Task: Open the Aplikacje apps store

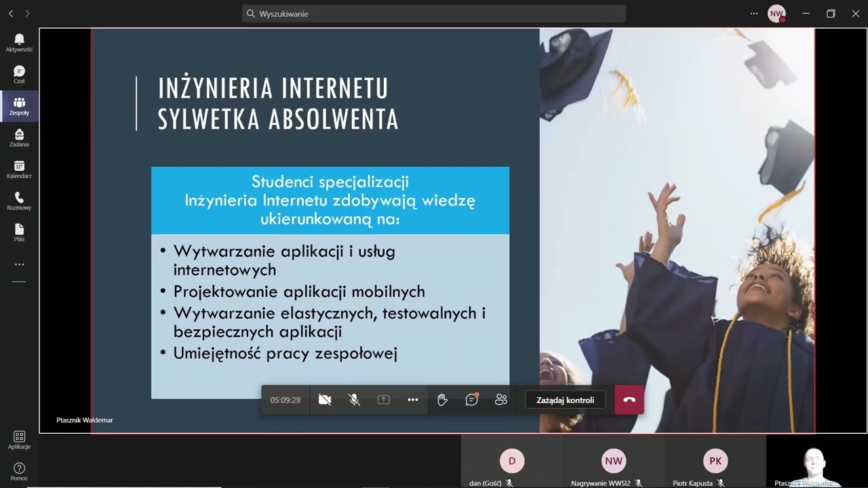Action: tap(19, 440)
